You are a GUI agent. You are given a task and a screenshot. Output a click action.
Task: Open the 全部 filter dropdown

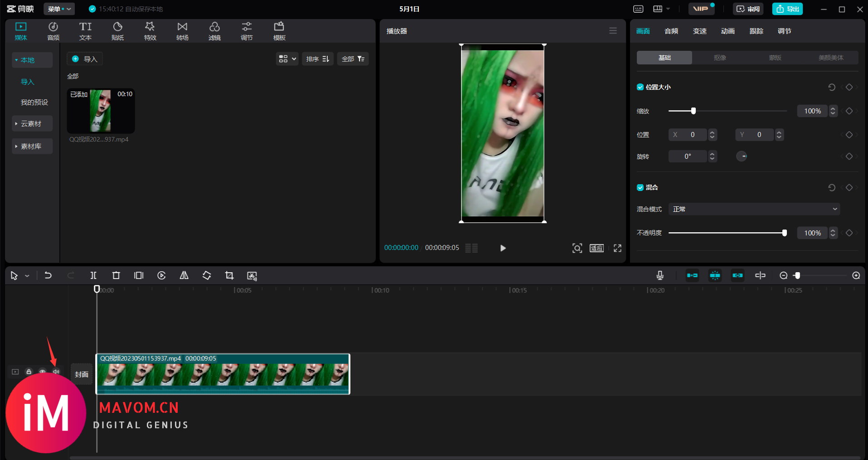[353, 59]
